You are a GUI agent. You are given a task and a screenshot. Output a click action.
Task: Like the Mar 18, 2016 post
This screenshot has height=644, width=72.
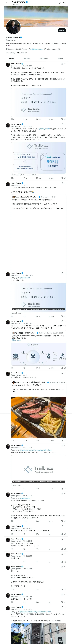pyautogui.click(x=37, y=534)
